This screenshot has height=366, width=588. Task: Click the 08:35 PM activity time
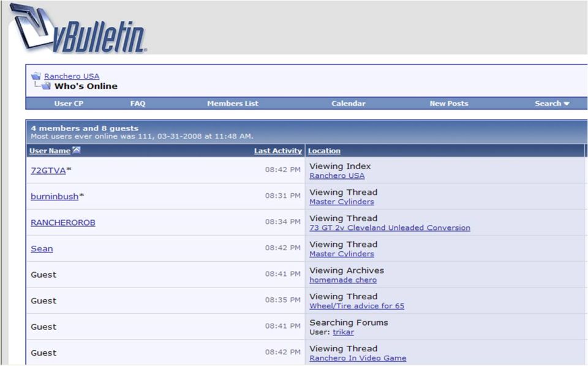(283, 300)
